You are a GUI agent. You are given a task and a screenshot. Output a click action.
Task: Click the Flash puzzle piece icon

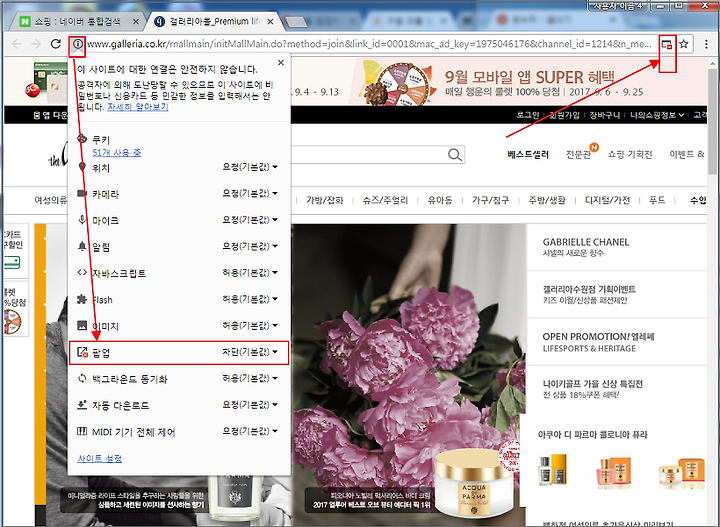82,299
